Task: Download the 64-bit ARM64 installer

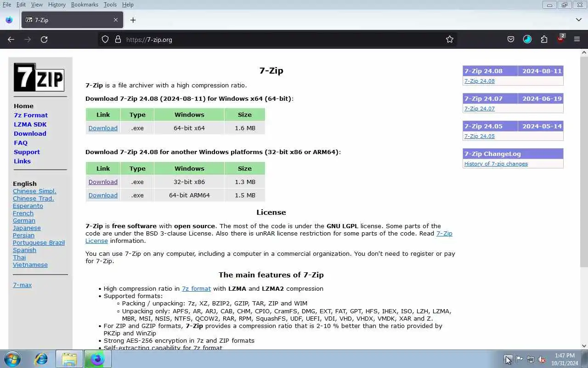Action: [103, 195]
